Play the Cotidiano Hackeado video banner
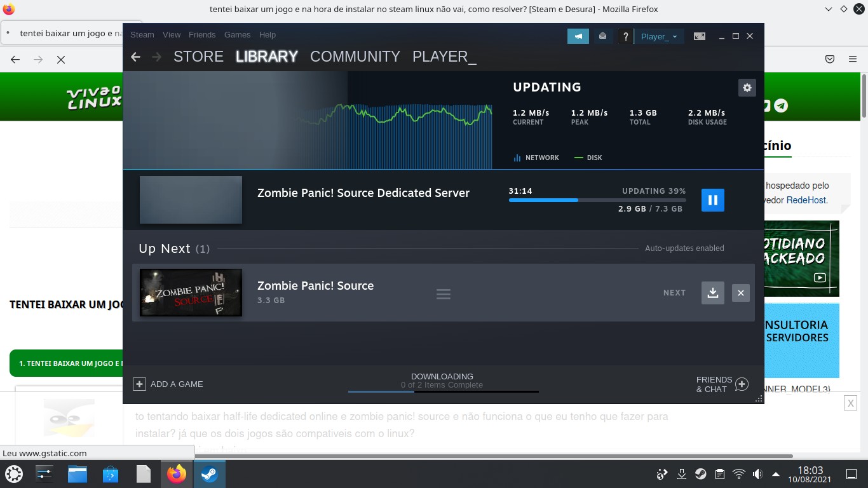 point(802,259)
